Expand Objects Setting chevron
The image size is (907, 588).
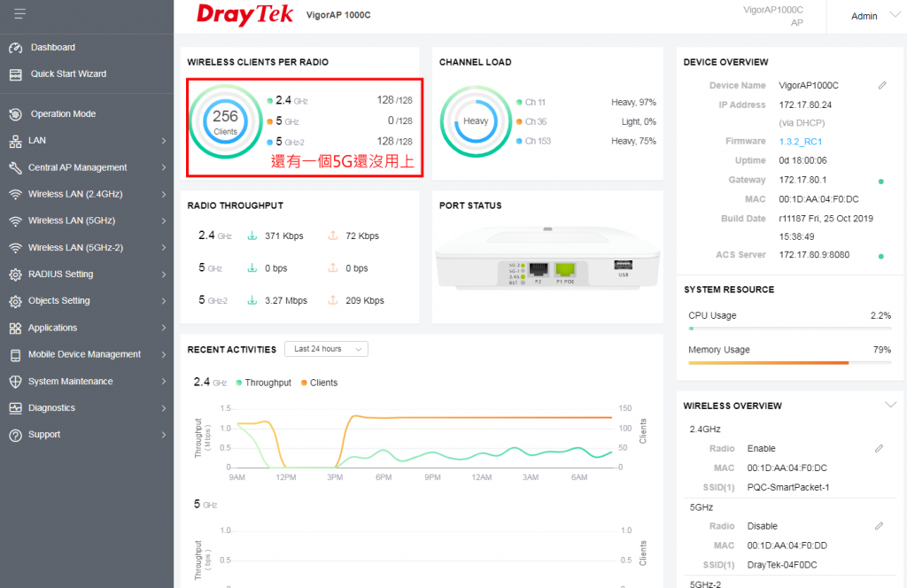click(x=164, y=301)
